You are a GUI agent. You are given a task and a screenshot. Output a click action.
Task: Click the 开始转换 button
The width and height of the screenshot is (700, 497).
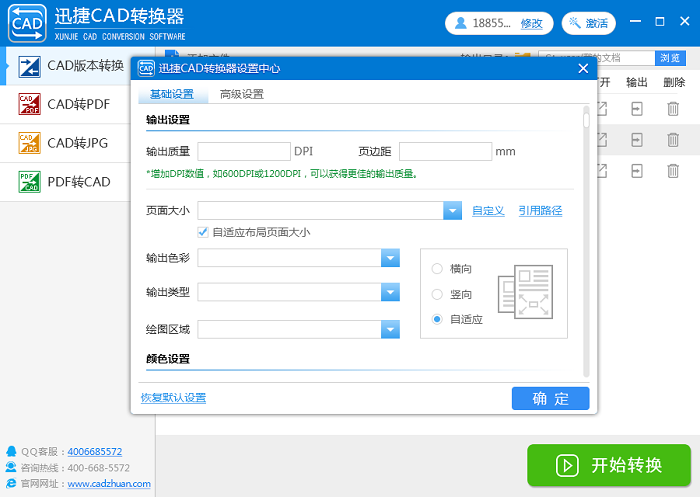(x=609, y=465)
